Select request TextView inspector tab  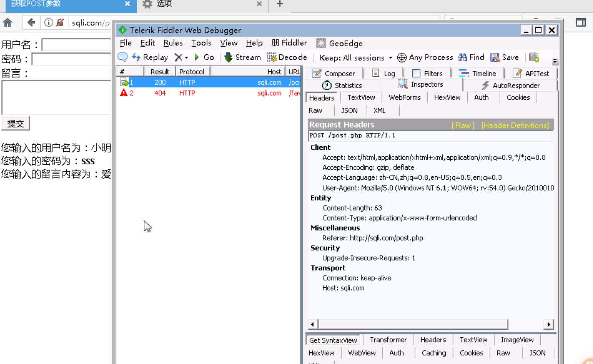[361, 98]
